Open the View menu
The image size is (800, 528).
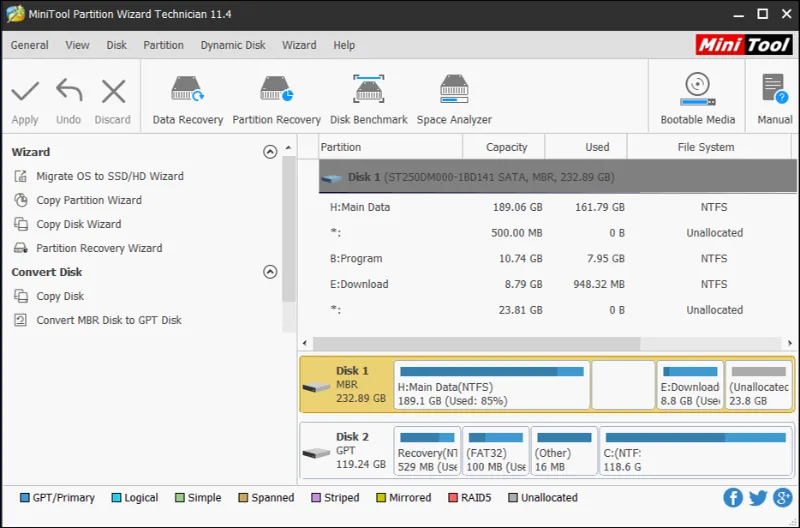click(x=77, y=45)
